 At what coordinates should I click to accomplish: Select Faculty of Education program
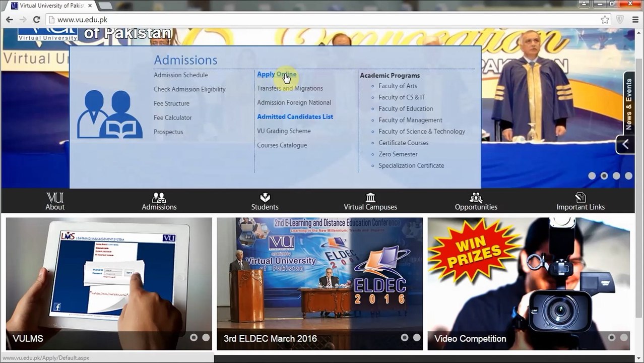[406, 109]
